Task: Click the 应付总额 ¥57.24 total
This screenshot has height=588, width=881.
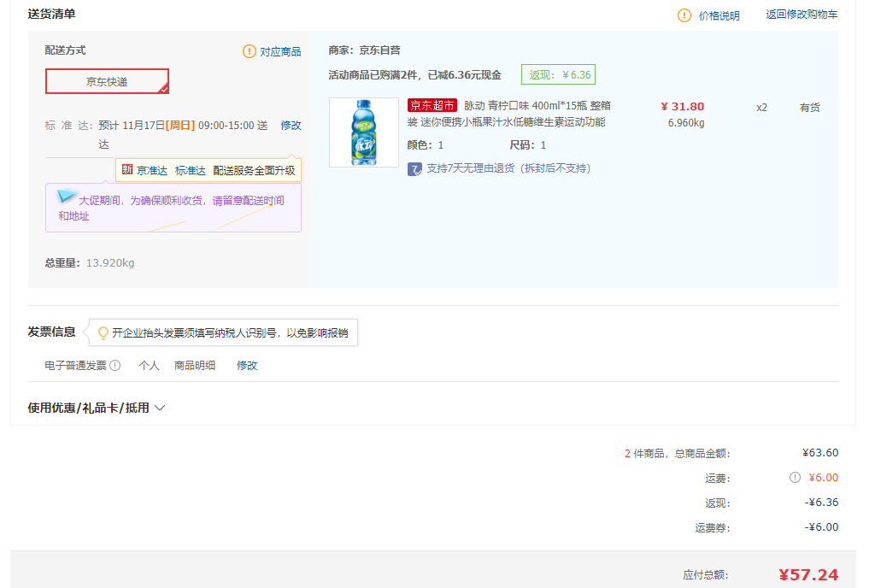Action: 808,574
